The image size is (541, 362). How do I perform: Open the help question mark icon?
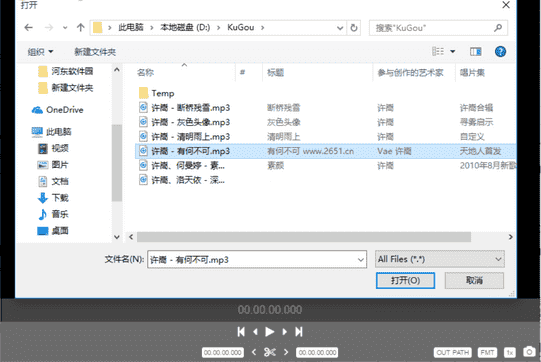point(500,52)
